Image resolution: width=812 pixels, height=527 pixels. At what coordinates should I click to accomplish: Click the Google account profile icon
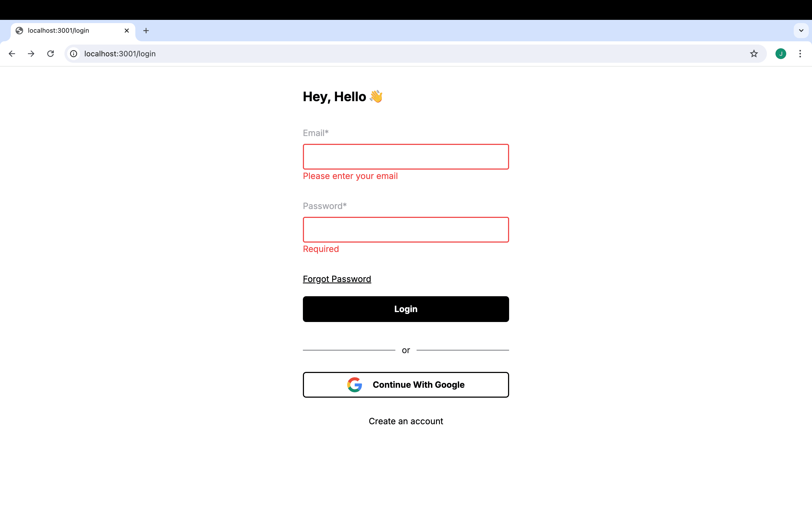(x=781, y=54)
